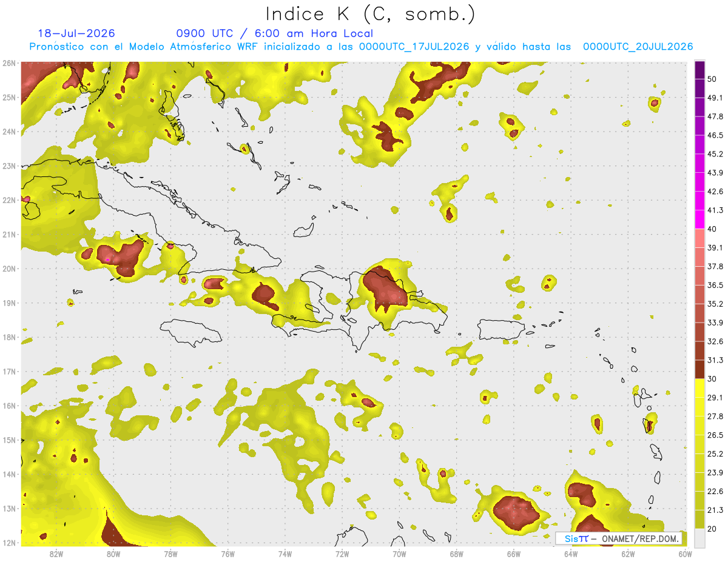Pick the magenta swatch between 41.3 and 42.6
The image size is (728, 562).
(x=699, y=201)
